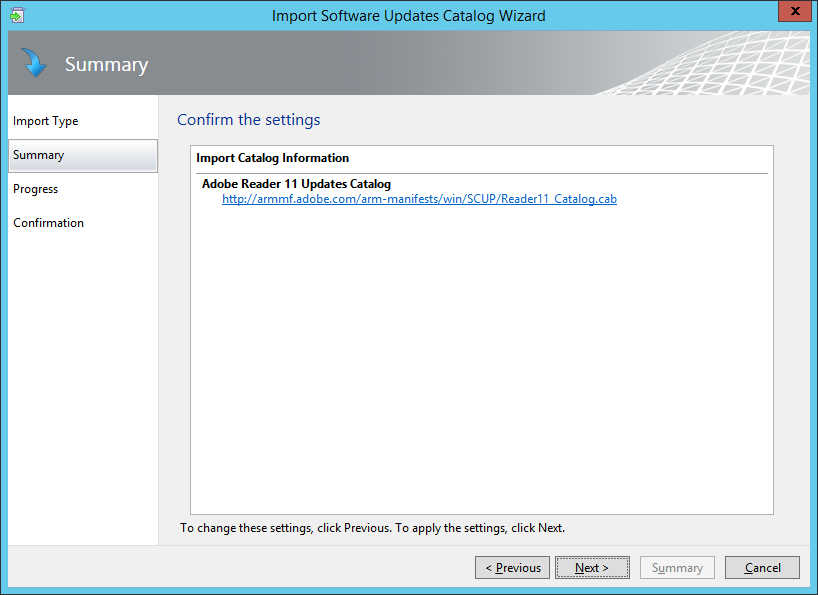Click the greyed-out Summary button
This screenshot has width=818, height=595.
677,567
